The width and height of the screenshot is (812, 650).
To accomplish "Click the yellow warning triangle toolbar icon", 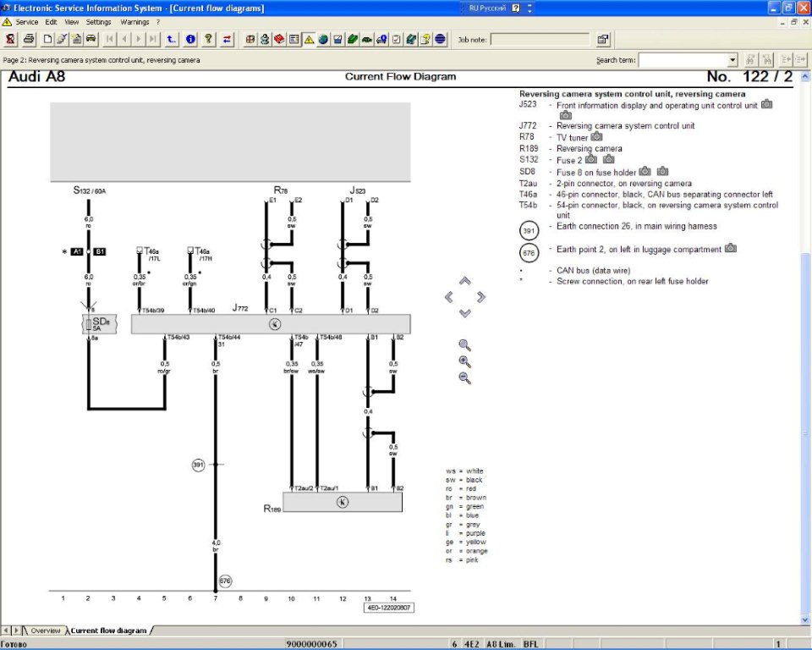I will click(x=309, y=39).
